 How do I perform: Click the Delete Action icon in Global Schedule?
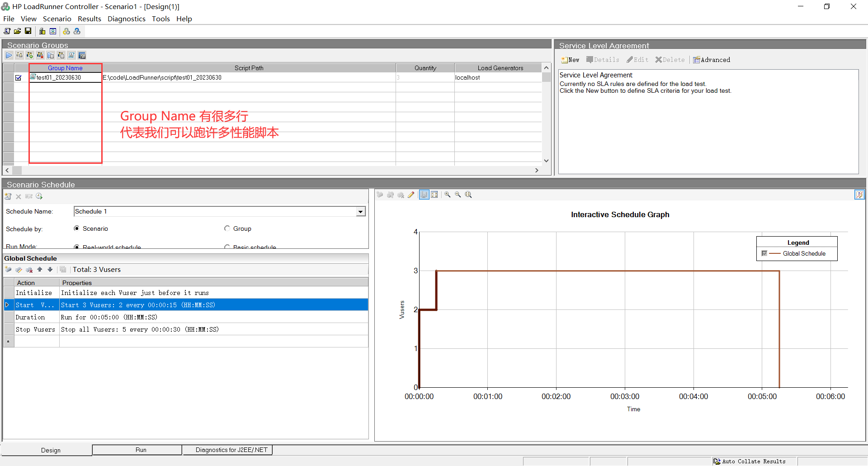(x=29, y=270)
